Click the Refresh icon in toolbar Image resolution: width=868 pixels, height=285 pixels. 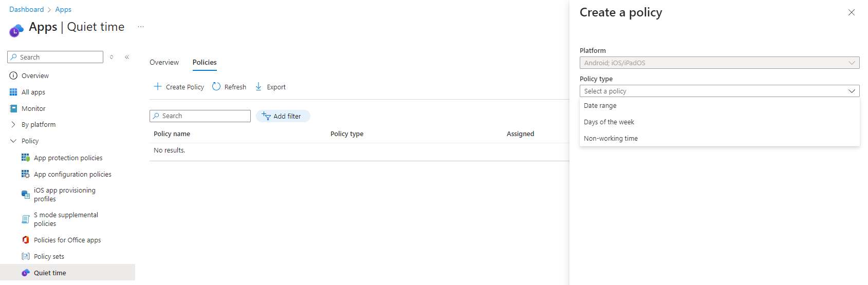[216, 87]
